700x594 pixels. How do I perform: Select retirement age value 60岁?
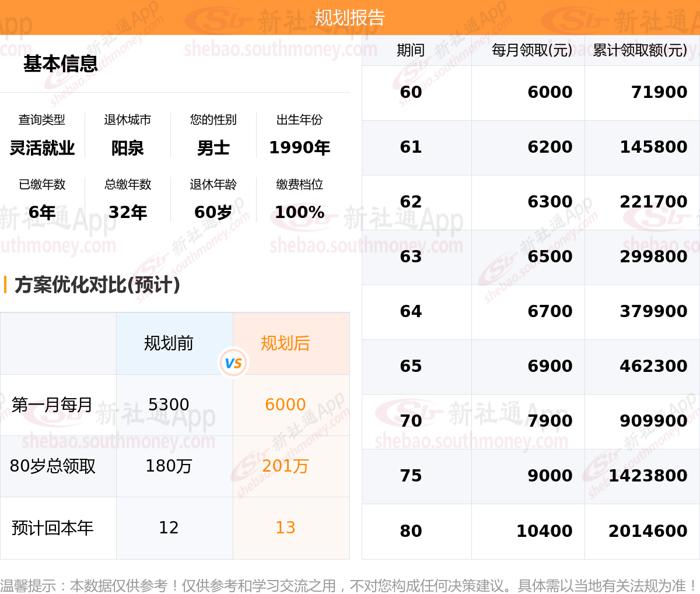[213, 212]
